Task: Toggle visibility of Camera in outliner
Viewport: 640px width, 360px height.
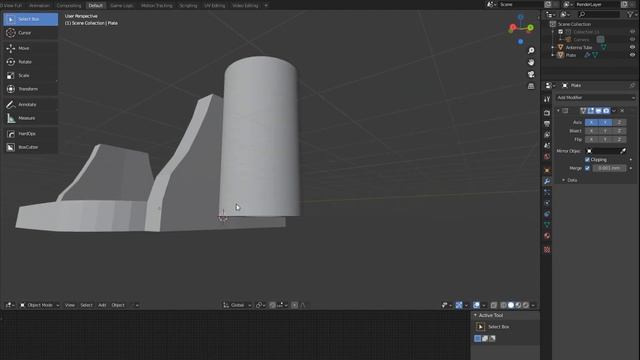Action: coord(632,40)
